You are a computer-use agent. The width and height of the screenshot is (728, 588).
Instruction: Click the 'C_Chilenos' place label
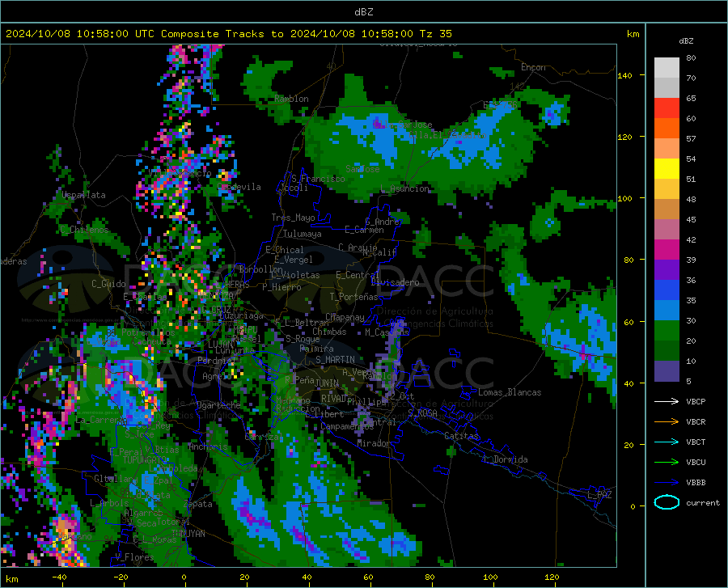(84, 229)
